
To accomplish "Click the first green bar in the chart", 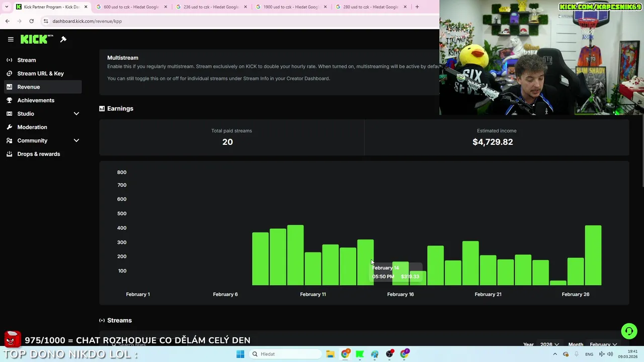I will click(260, 258).
